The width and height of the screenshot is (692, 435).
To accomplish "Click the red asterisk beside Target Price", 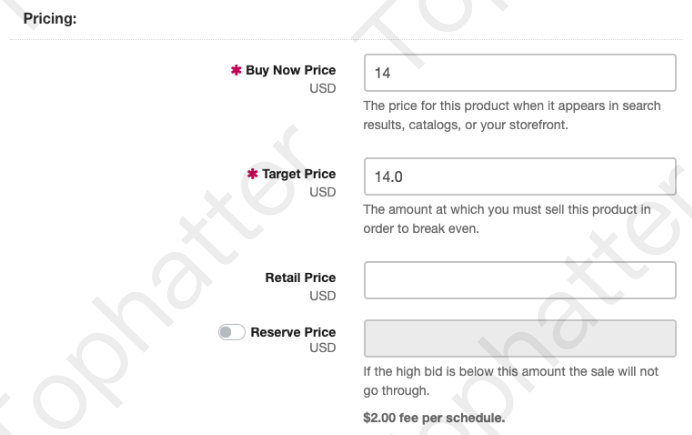I will tap(252, 175).
